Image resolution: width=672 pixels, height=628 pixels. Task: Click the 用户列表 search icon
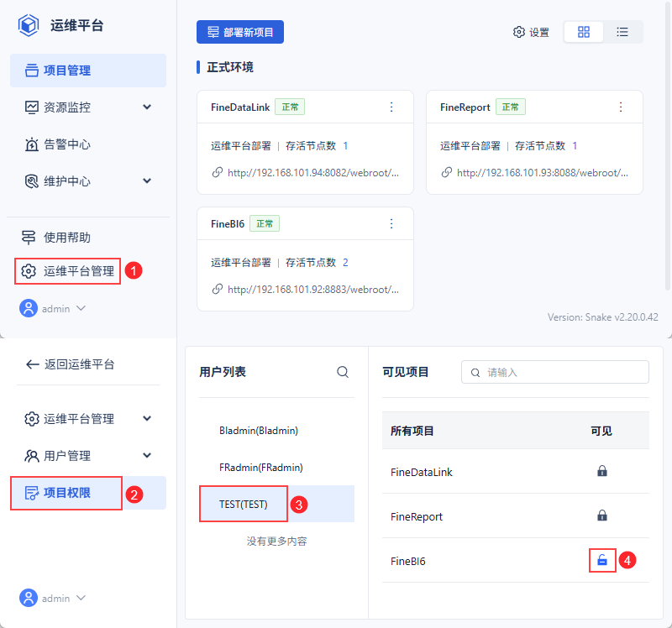(343, 372)
